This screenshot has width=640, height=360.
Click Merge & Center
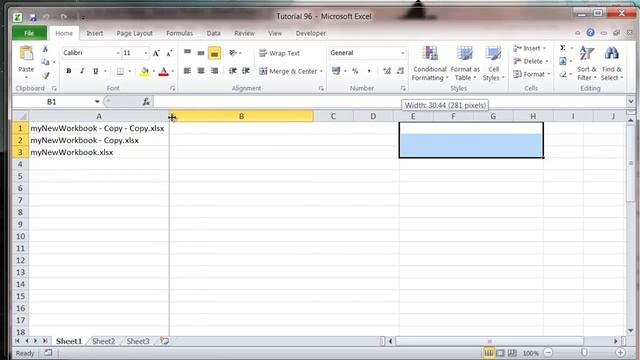288,71
